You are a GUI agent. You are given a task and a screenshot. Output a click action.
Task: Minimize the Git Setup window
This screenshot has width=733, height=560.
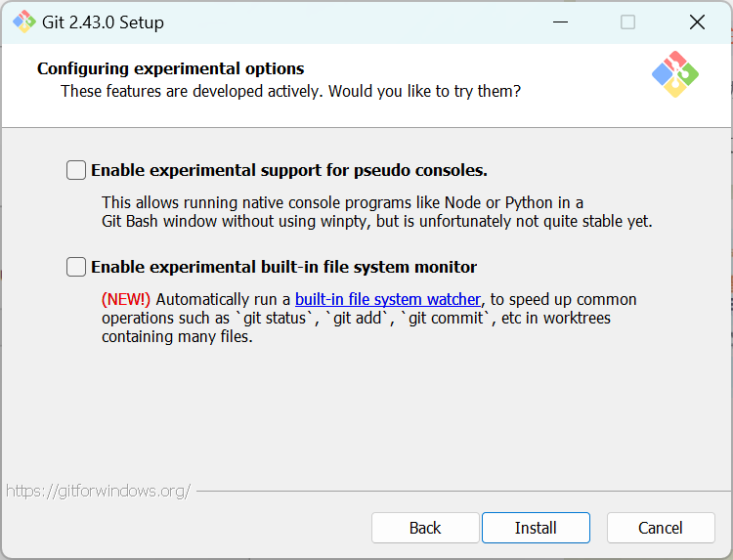560,22
